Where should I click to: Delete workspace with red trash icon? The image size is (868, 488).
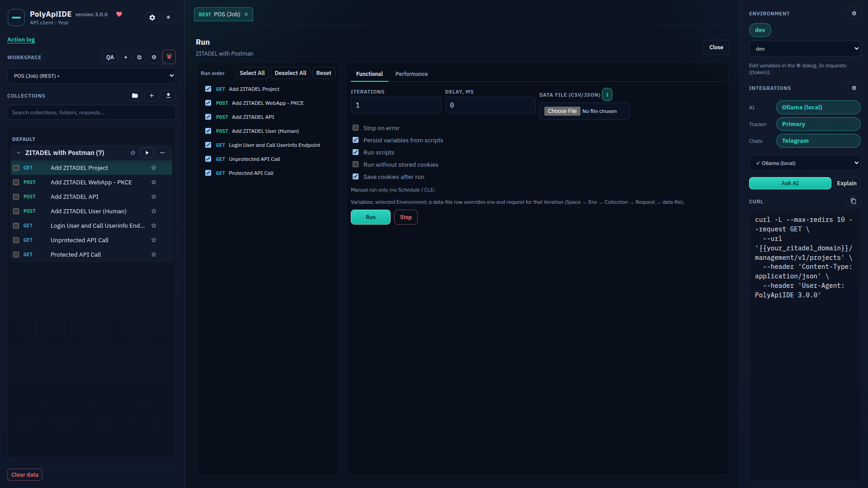click(169, 57)
